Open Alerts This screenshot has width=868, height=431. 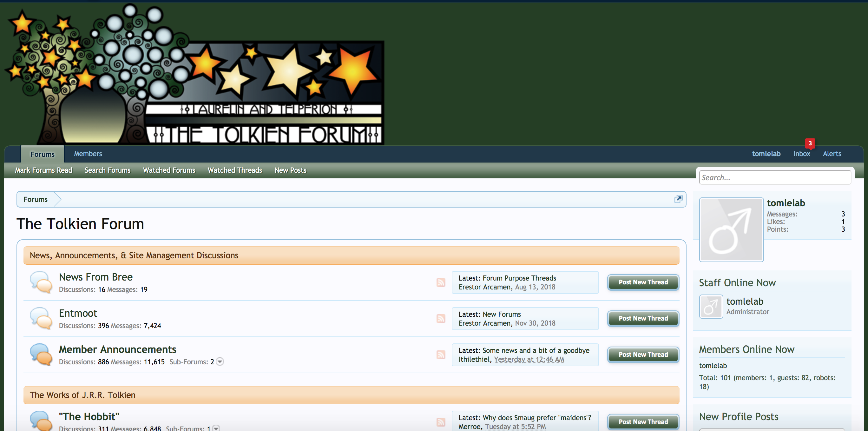[x=832, y=154]
